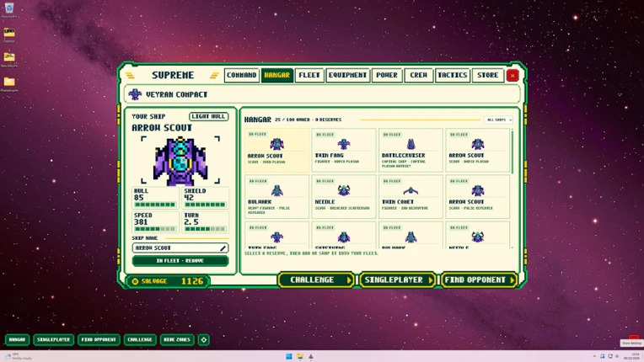The image size is (644, 362).
Task: Choose the Needle Breacher scout ship icon
Action: [x=344, y=190]
